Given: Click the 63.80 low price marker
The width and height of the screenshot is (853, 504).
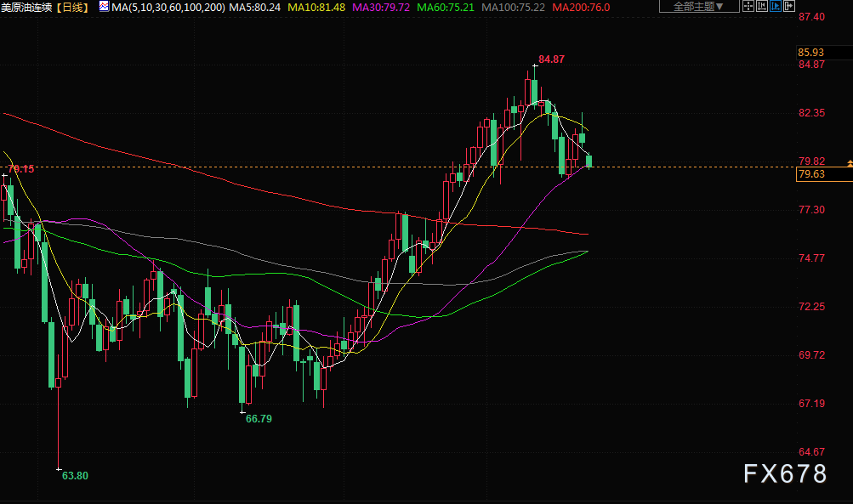Looking at the screenshot, I should tap(75, 476).
